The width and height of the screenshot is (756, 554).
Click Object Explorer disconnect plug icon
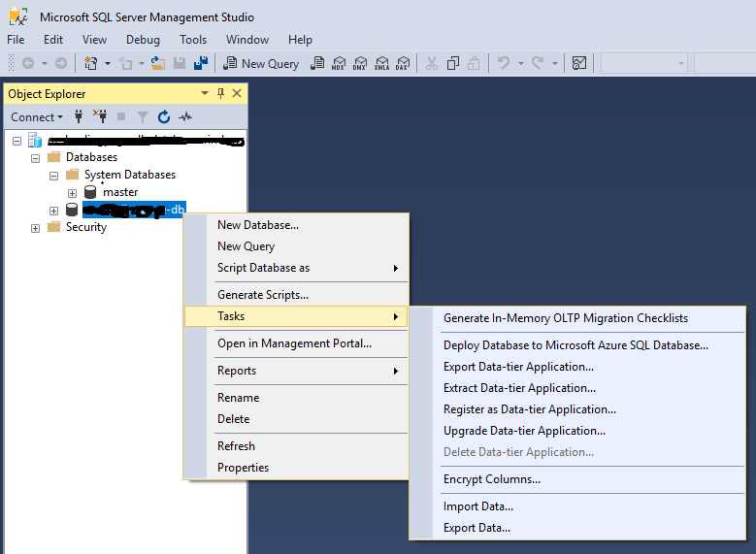coord(100,116)
